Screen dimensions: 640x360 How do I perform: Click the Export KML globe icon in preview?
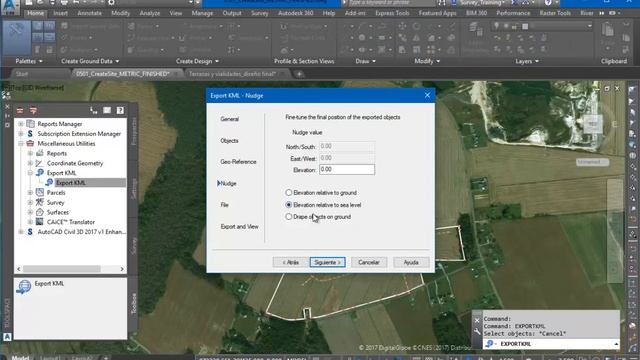[x=24, y=287]
